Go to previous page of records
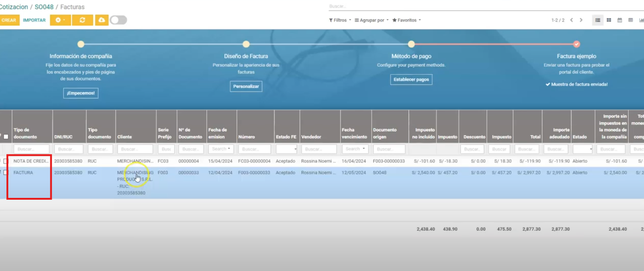Viewport: 644px width, 271px height. pyautogui.click(x=571, y=20)
